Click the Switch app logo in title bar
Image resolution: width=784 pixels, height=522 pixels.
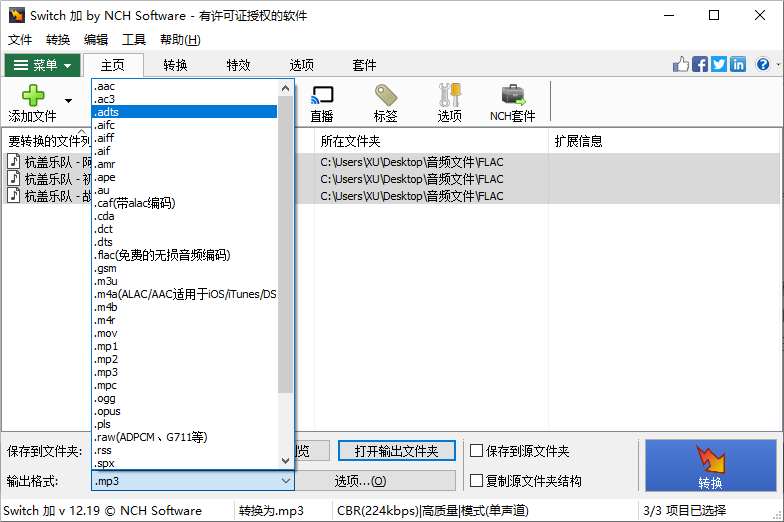click(x=16, y=15)
